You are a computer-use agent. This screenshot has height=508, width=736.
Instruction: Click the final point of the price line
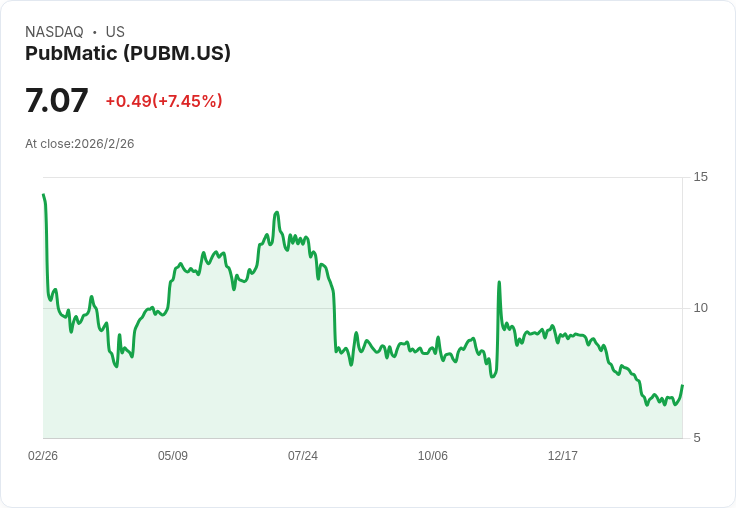682,386
